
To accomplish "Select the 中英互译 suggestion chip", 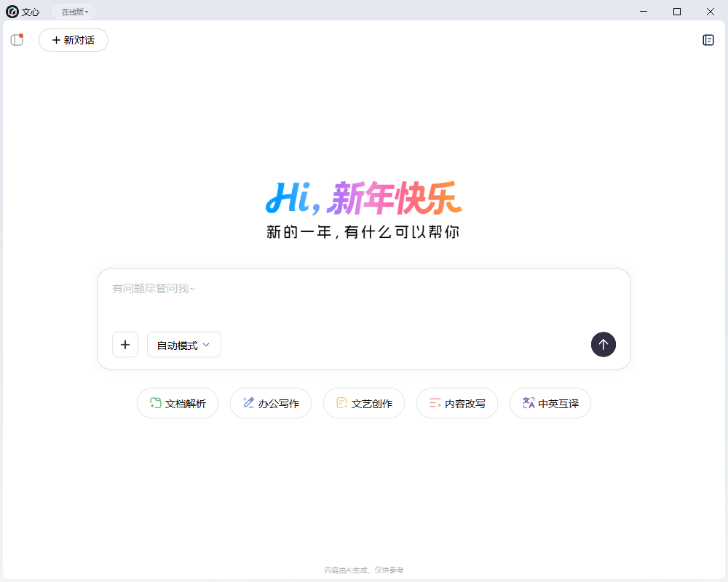I will tap(550, 402).
